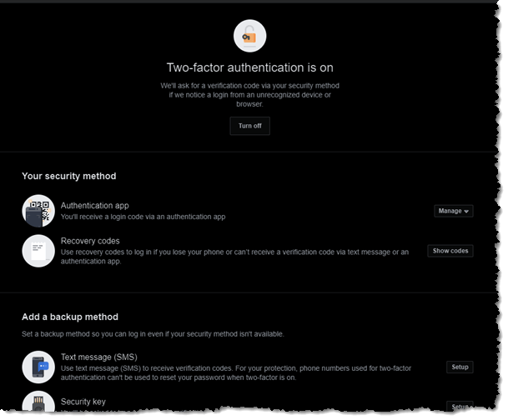Viewport: 508px width, 420px height.
Task: Select the Authentication app title
Action: point(94,205)
